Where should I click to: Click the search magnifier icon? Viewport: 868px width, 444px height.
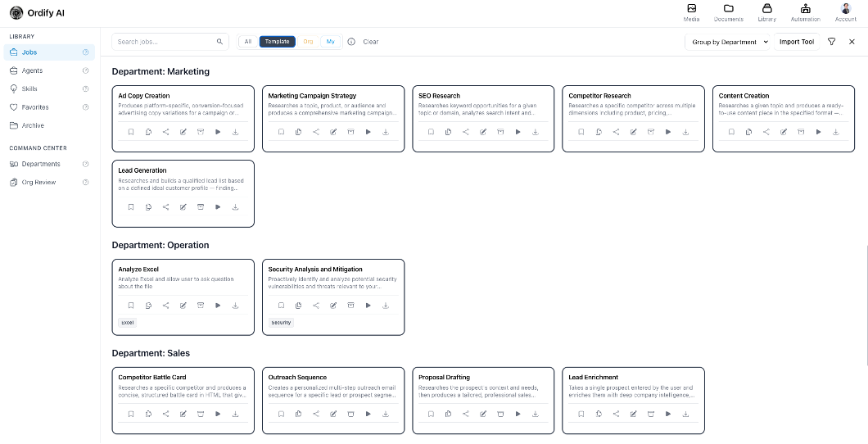[x=219, y=42]
